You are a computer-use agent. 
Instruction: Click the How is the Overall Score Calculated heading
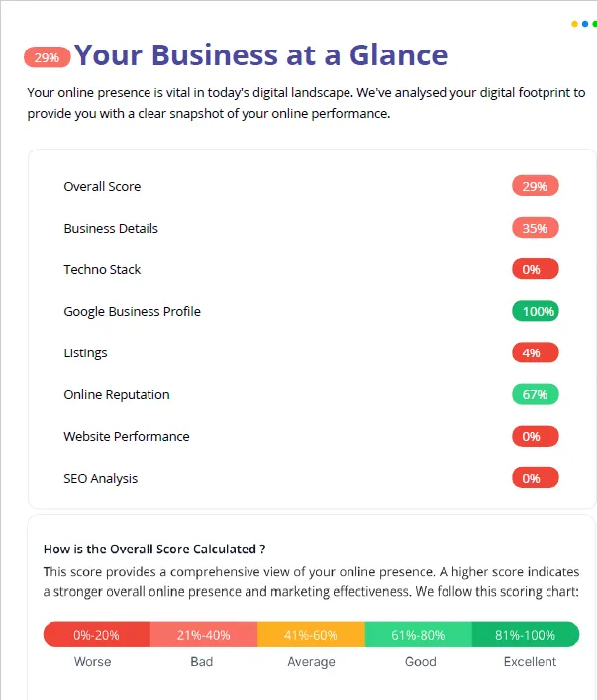point(154,549)
